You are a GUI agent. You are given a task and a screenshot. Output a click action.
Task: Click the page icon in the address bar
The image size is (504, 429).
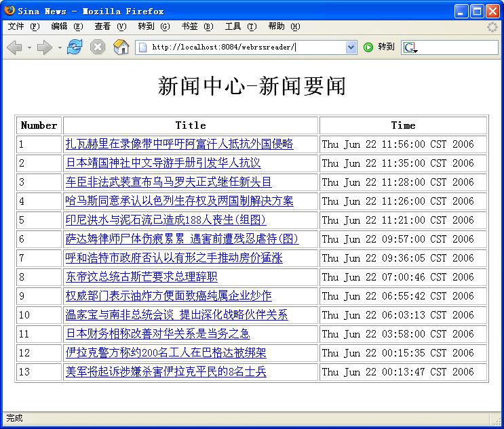pos(142,47)
